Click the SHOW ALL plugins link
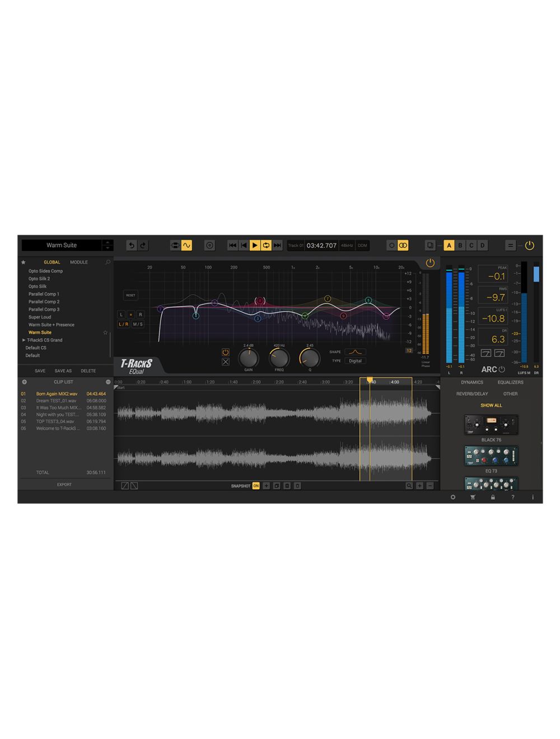Screen dimensions: 560x739 coord(491,405)
